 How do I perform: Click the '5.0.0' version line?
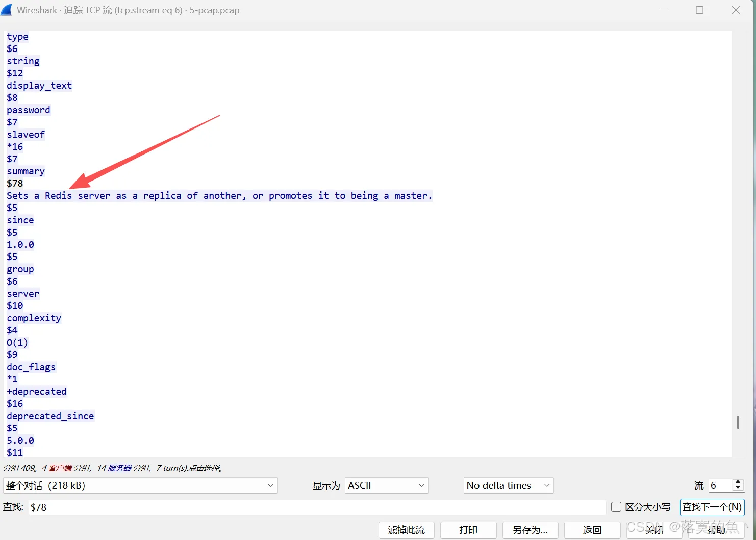[20, 441]
